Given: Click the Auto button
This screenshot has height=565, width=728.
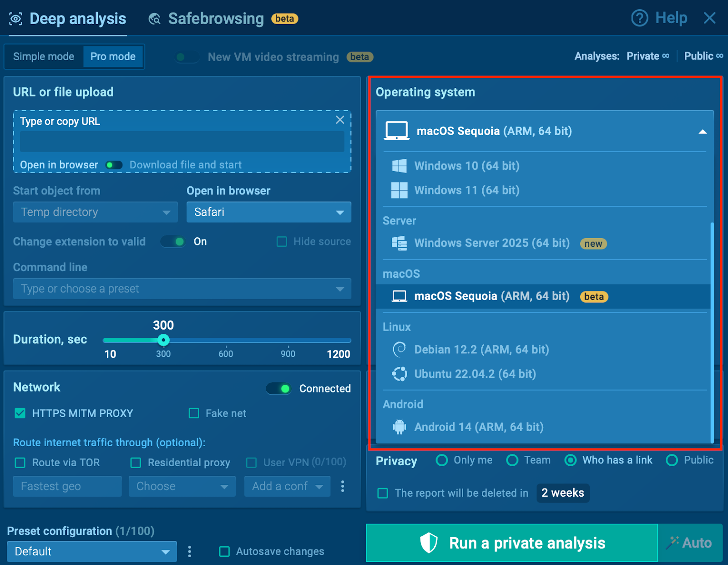Looking at the screenshot, I should pos(690,543).
